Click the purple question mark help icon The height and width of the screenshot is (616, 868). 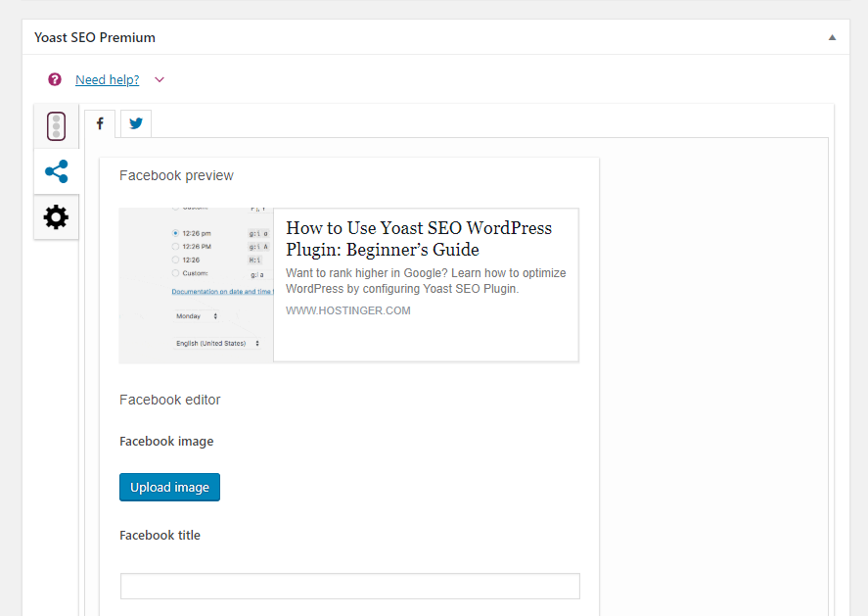tap(54, 79)
